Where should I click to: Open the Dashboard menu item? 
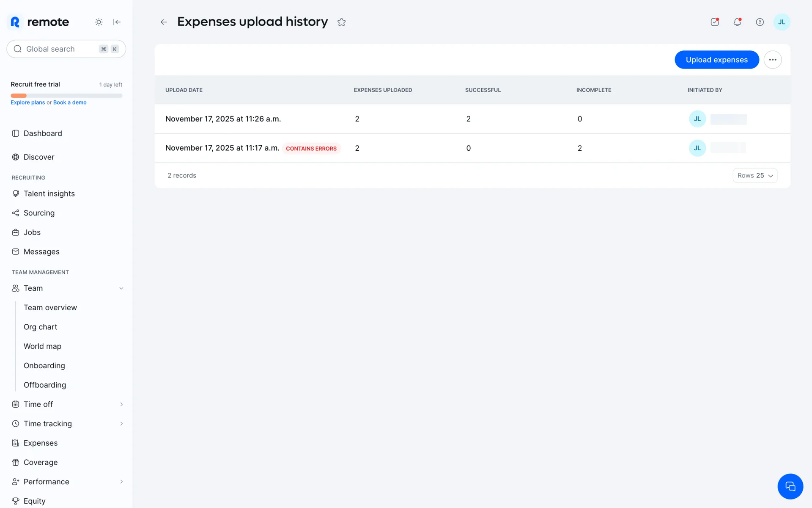[x=43, y=133]
